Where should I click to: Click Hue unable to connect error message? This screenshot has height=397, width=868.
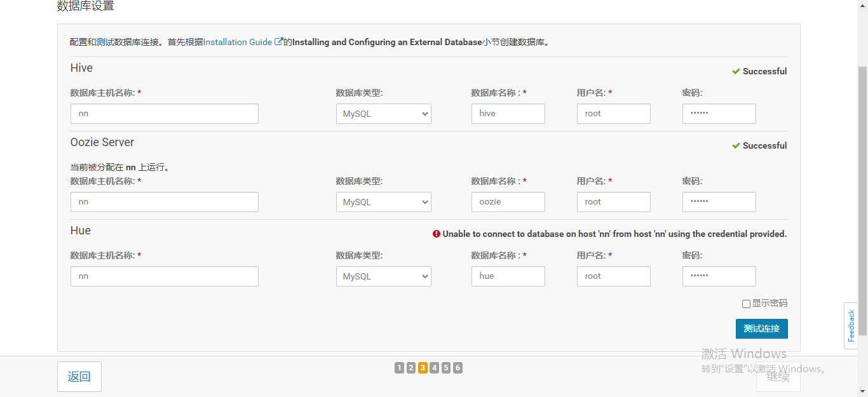[614, 234]
